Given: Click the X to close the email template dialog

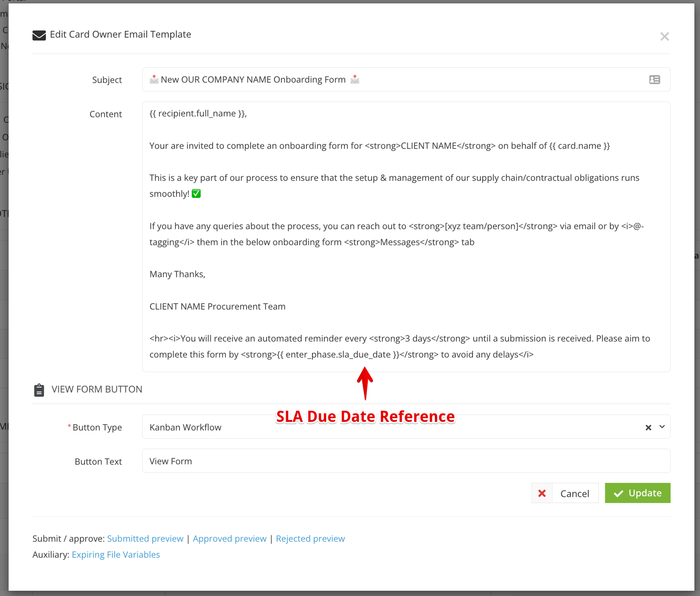Looking at the screenshot, I should (x=665, y=36).
